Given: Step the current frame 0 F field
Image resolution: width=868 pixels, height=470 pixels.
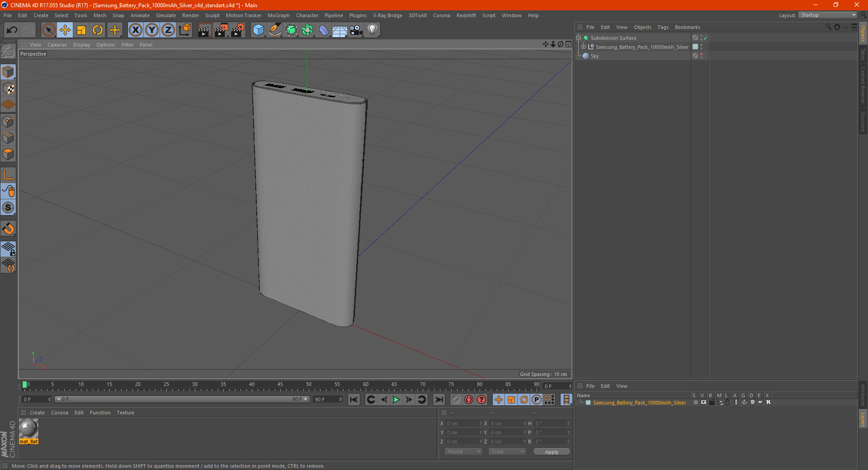Looking at the screenshot, I should coord(37,399).
